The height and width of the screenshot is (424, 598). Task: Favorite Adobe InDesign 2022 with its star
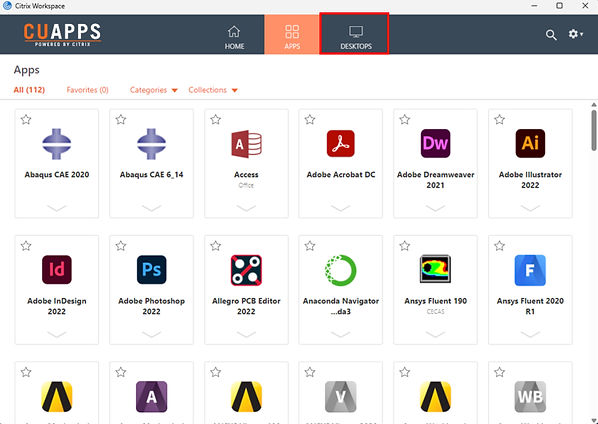pos(26,246)
